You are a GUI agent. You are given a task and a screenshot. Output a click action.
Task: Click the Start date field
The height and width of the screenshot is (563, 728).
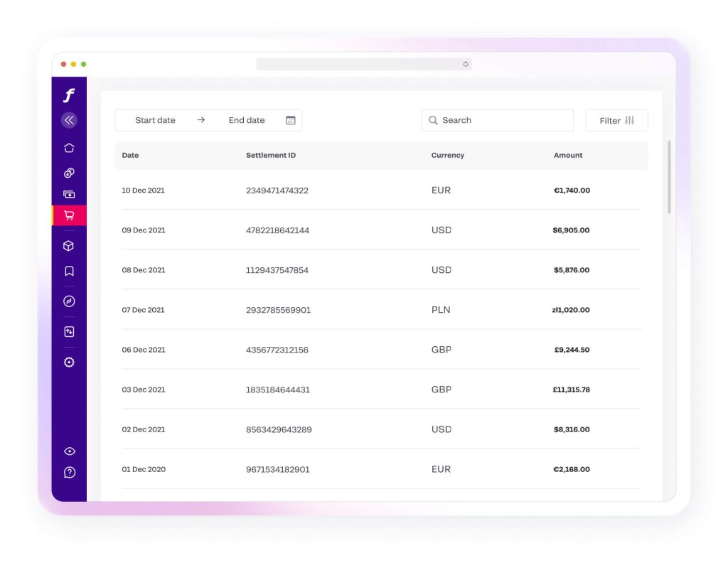point(155,120)
